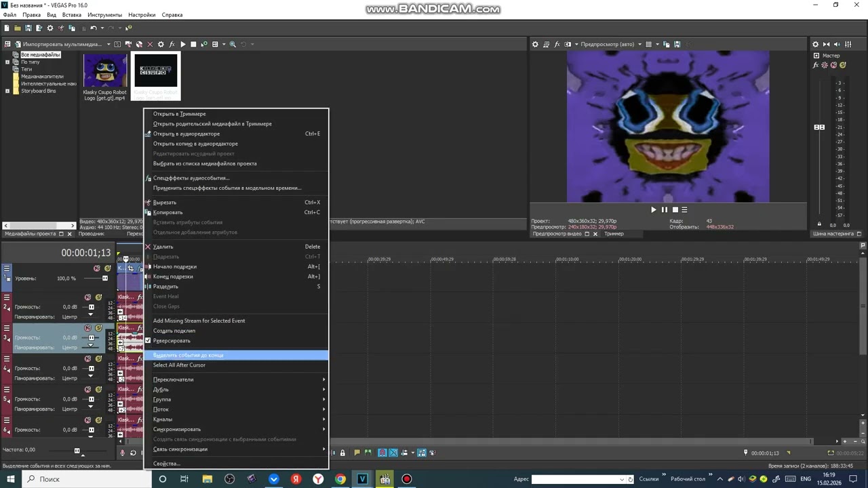Open Предпросмотр (авто) quality dropdown

[639, 44]
